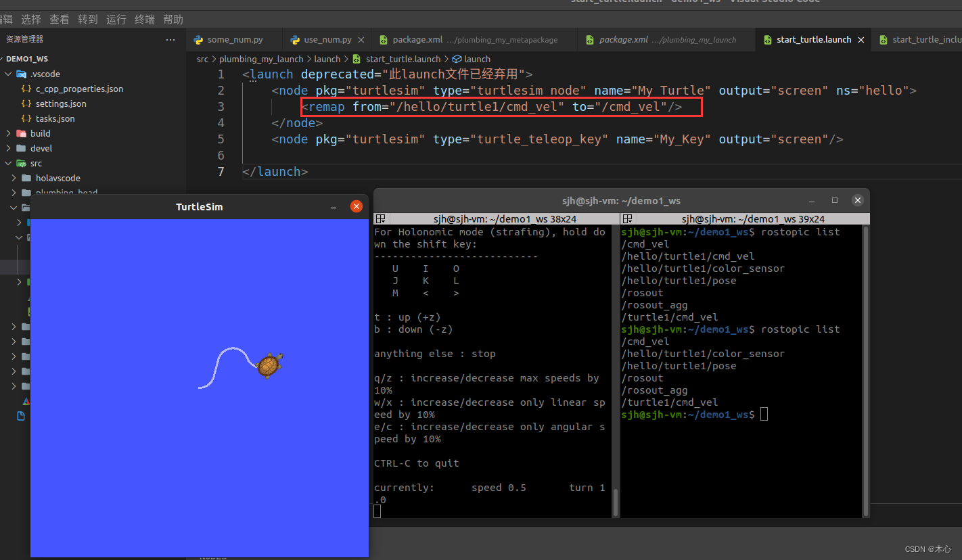Open the explorer panel more actions (…) menu
The image size is (962, 560).
pos(170,40)
